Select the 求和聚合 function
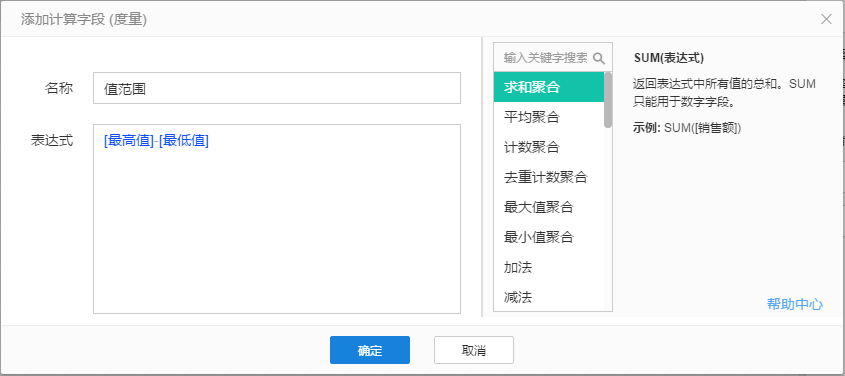 coord(549,87)
